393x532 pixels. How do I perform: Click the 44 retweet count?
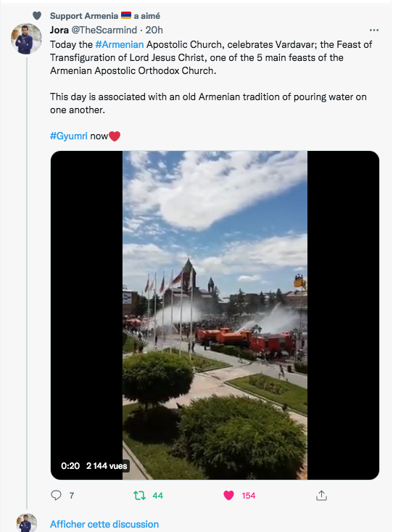pyautogui.click(x=157, y=496)
